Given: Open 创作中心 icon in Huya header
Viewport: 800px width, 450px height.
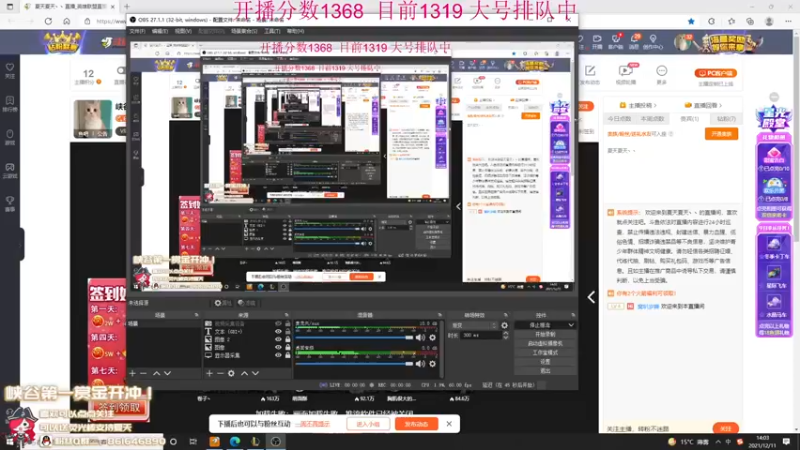Looking at the screenshot, I should [653, 42].
